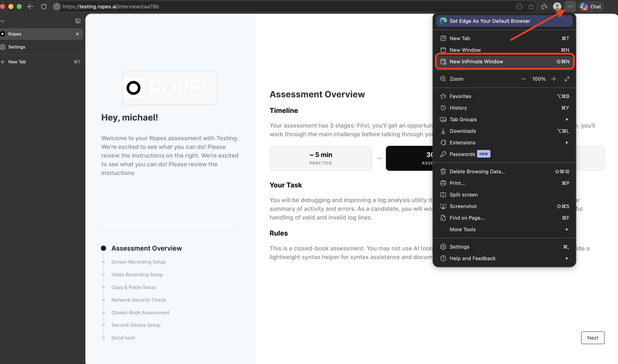Open Passwords from the menu

[x=504, y=154]
